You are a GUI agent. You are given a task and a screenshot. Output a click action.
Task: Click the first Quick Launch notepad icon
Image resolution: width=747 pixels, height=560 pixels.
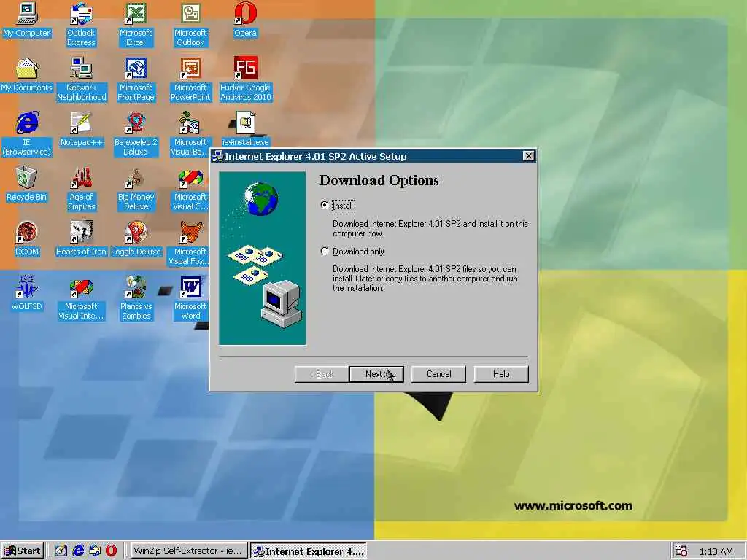(61, 551)
